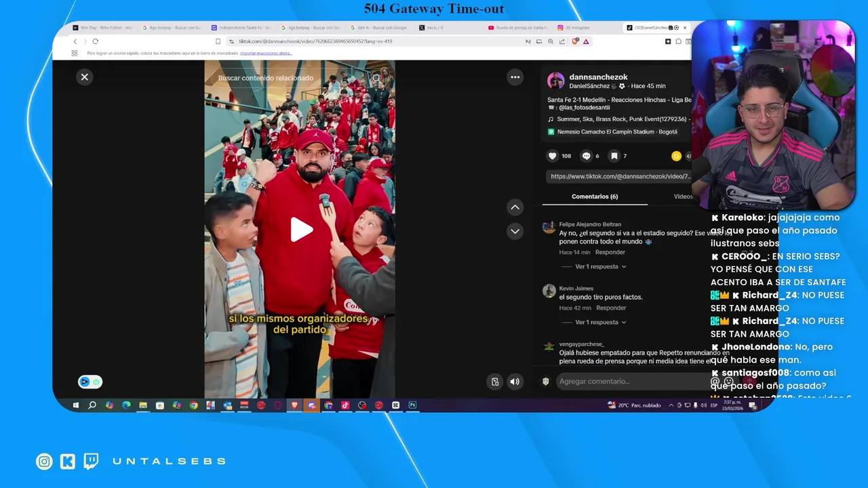Click the zoom magnifier in address bar
This screenshot has width=868, height=488.
pyautogui.click(x=551, y=41)
